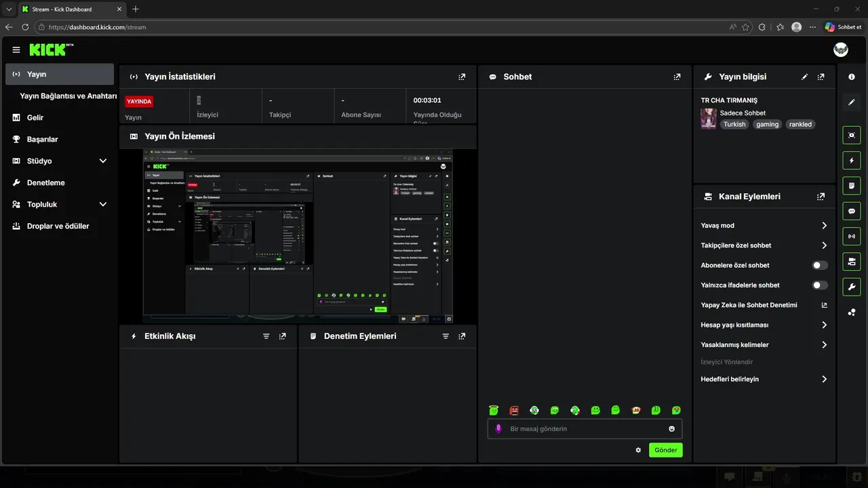868x488 pixels.
Task: Open Hedefleri belirleyin settings
Action: [x=764, y=380]
